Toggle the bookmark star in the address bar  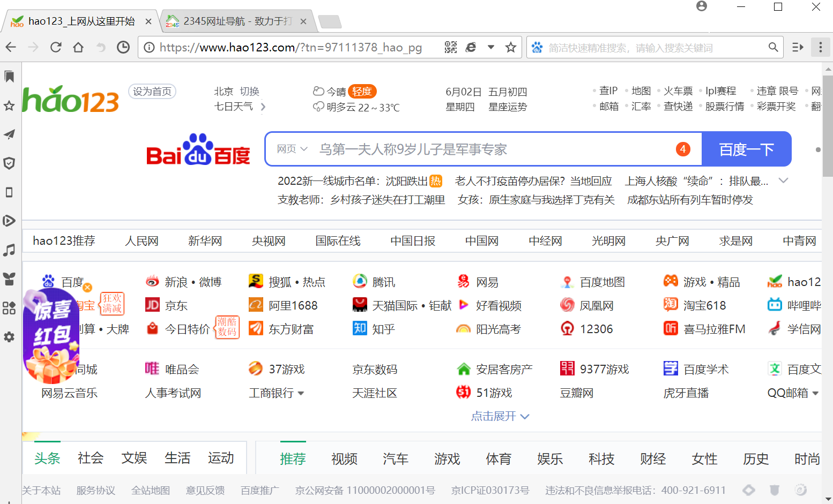510,47
